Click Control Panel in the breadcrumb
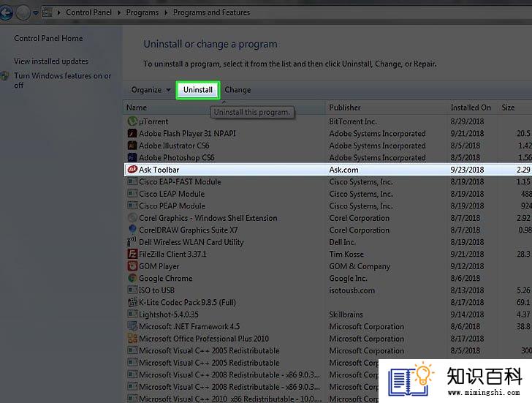Viewport: 532px width, 403px height. click(88, 12)
